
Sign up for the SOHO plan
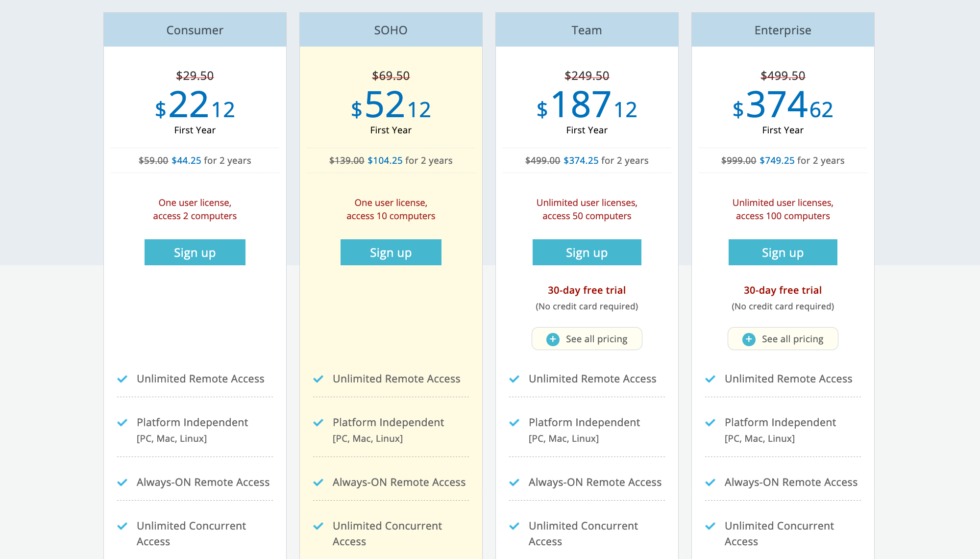coord(391,253)
